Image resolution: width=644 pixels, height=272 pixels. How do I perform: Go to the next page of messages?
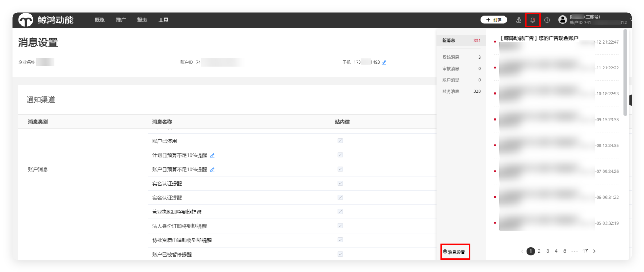point(594,251)
